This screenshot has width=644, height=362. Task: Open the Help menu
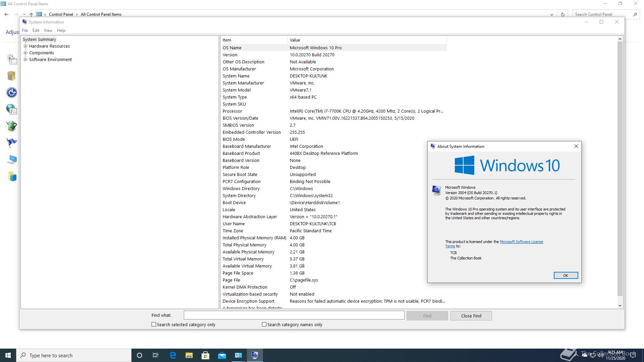pos(61,31)
